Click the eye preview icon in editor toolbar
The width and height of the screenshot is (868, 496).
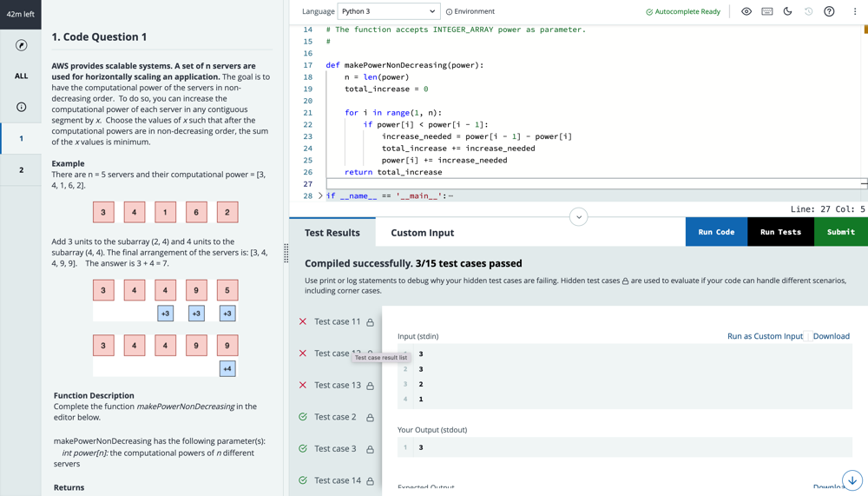[x=746, y=11]
